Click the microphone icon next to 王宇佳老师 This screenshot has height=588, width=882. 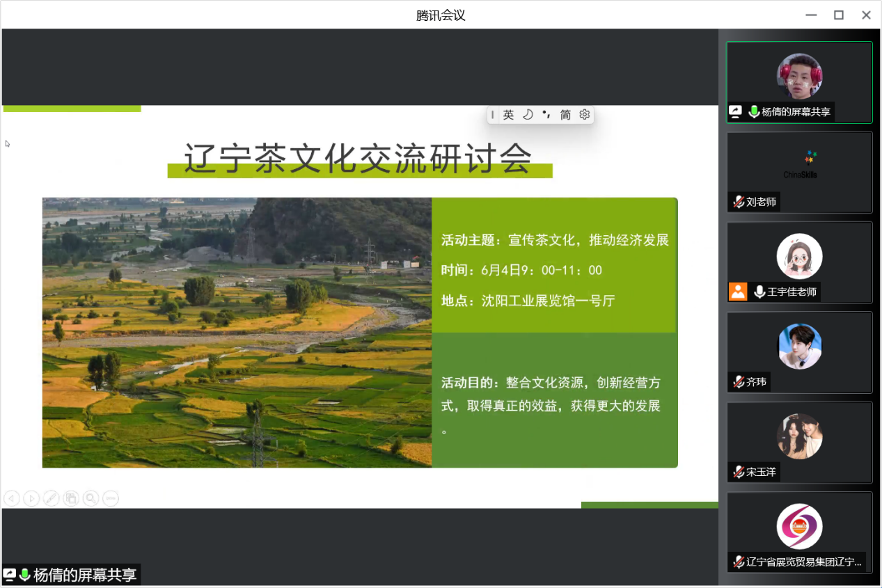(x=759, y=292)
